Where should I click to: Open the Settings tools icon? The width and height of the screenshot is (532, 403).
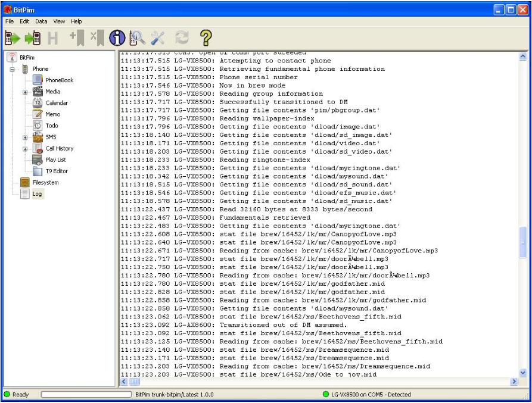158,38
